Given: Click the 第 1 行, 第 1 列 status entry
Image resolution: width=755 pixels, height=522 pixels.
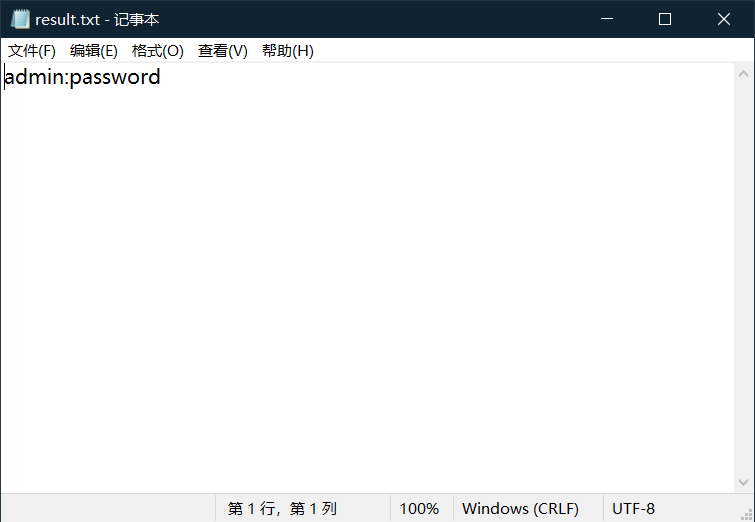Looking at the screenshot, I should pos(282,509).
